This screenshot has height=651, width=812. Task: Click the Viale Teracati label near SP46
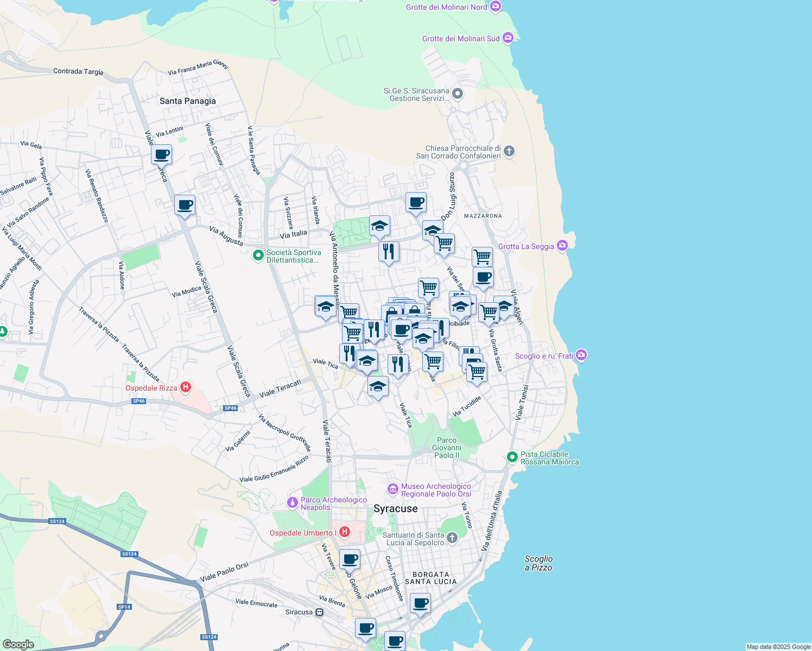click(x=280, y=388)
